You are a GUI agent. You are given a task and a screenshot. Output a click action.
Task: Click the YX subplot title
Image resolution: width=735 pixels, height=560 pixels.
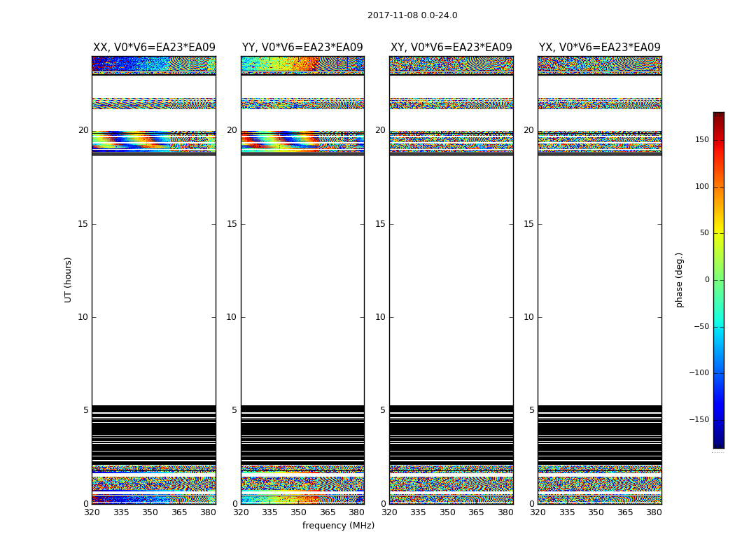point(599,48)
